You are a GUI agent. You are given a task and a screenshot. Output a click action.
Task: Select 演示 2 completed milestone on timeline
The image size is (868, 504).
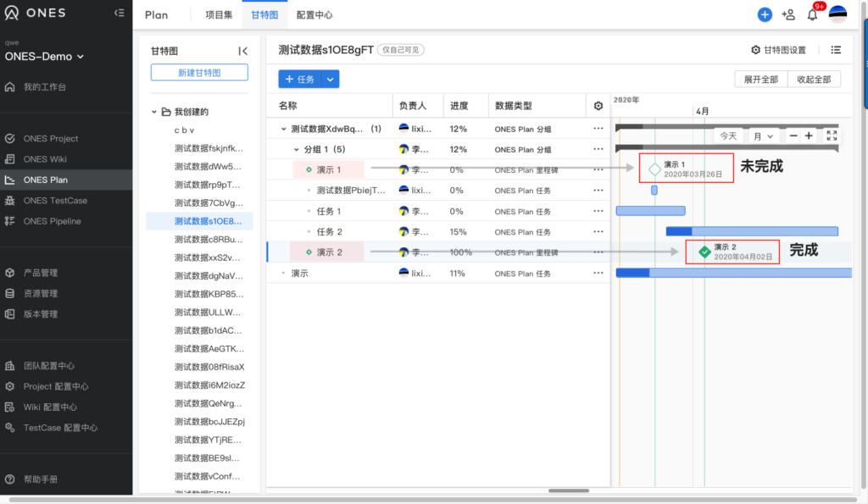704,252
